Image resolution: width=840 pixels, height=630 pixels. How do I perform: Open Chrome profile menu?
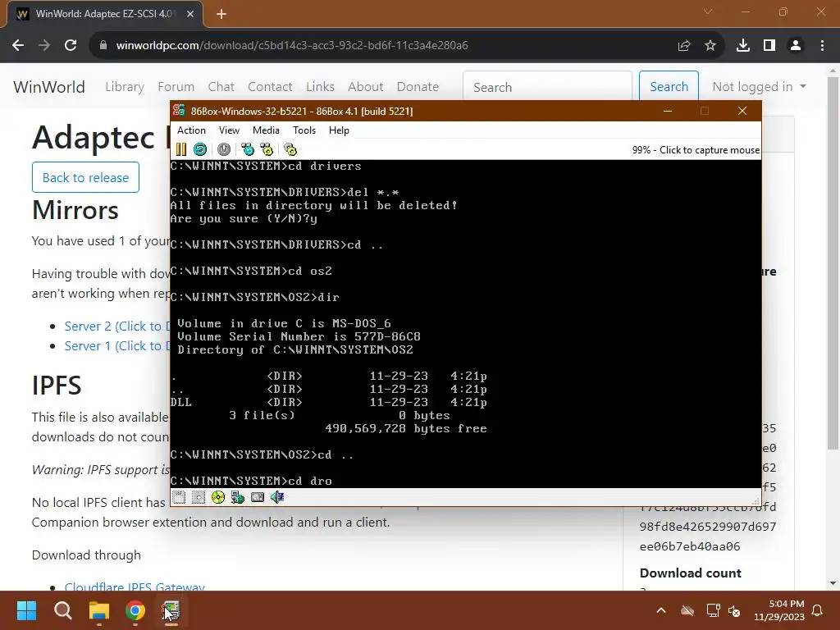pos(796,46)
